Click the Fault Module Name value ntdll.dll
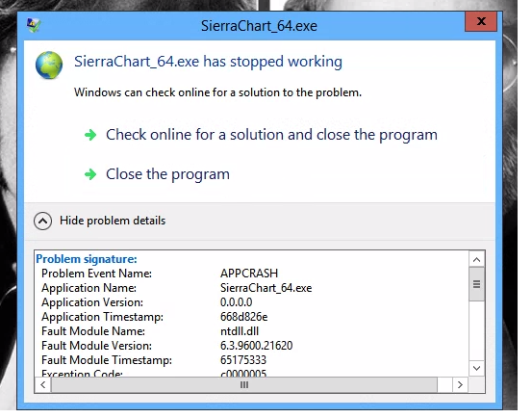532x418 pixels. [x=240, y=331]
